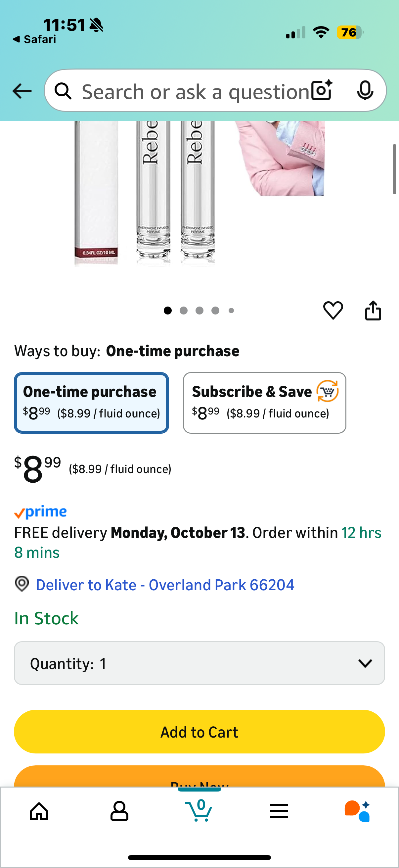The height and width of the screenshot is (868, 399).
Task: Tap the search or ask a question field
Action: [x=195, y=91]
